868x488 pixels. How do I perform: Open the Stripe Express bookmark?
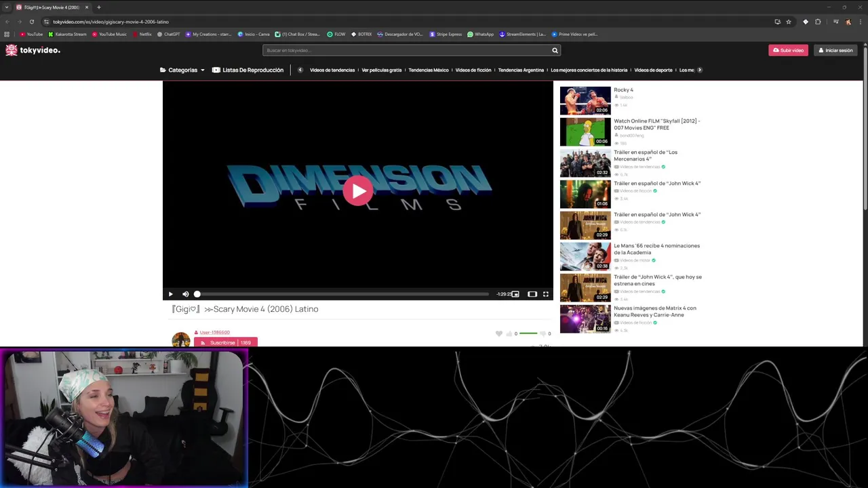[446, 34]
